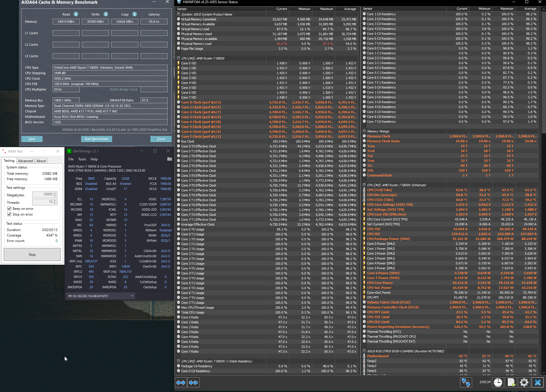The width and height of the screenshot is (546, 392).
Task: Click the shrink columns arrows icon in HWiNFO
Action: (x=194, y=383)
